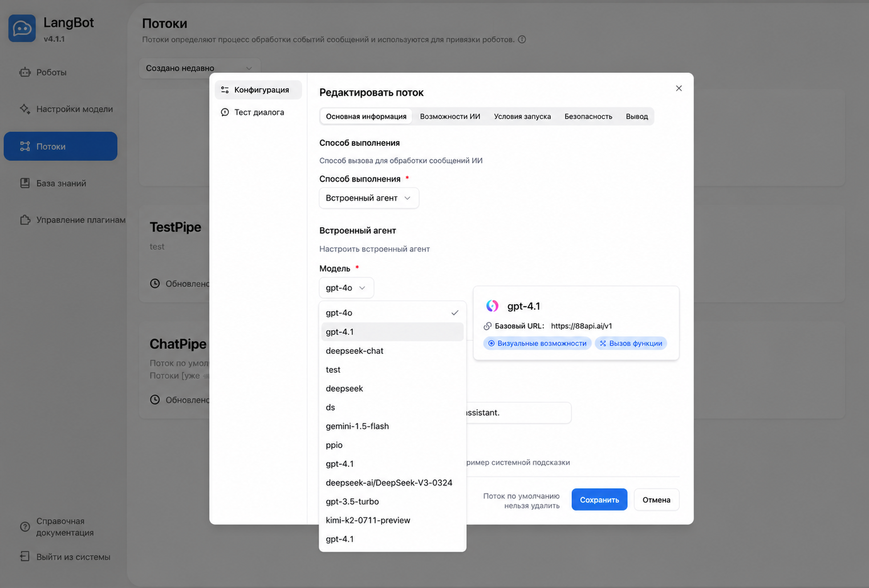Open the Создано недавно sort dropdown

coord(200,68)
